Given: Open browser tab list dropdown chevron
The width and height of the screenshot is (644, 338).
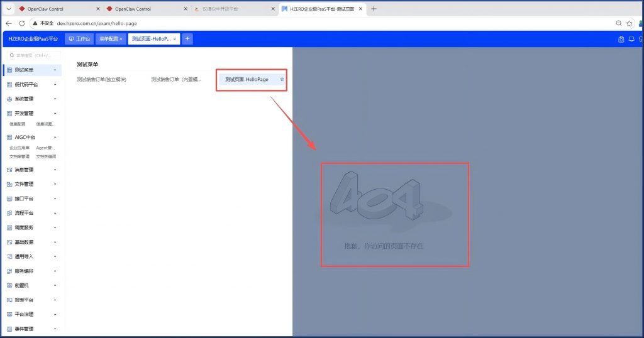Looking at the screenshot, I should (9, 9).
